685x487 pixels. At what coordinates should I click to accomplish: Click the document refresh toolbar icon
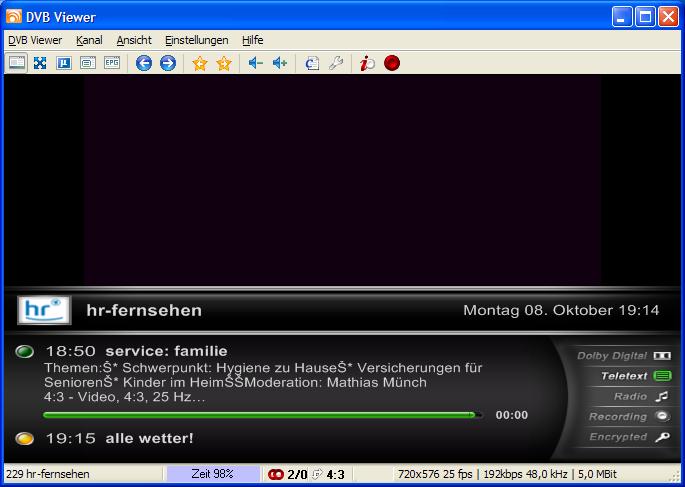312,63
